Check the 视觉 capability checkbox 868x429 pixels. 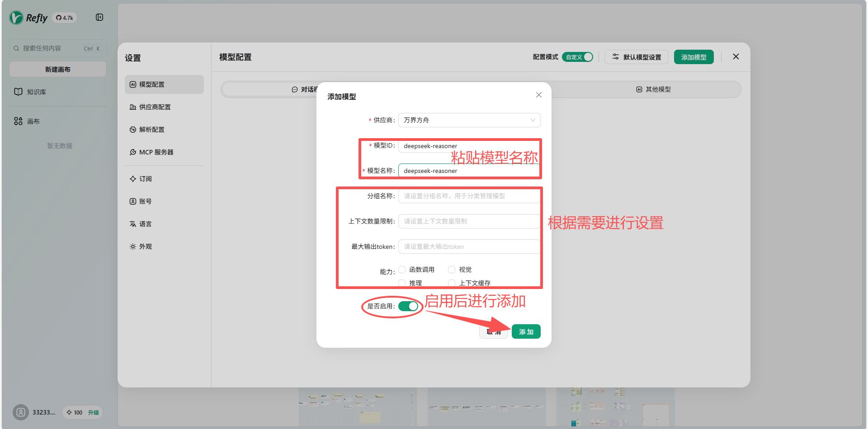pos(452,270)
